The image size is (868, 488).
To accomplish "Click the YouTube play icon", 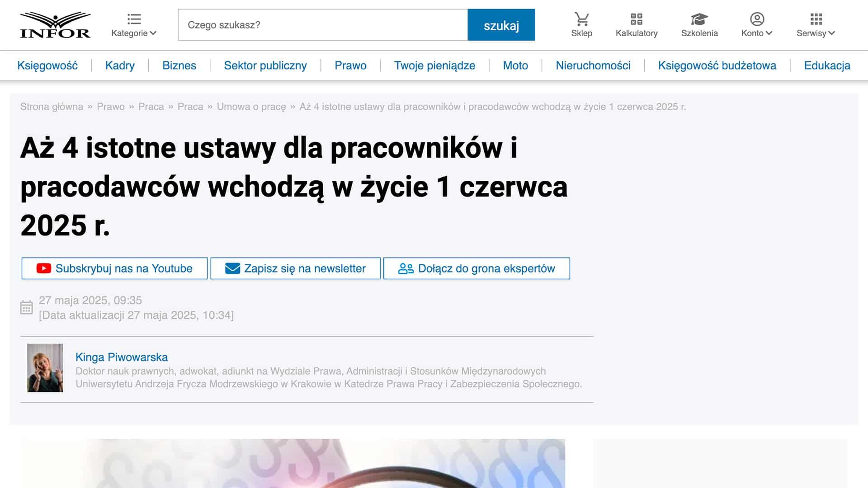I will point(43,268).
